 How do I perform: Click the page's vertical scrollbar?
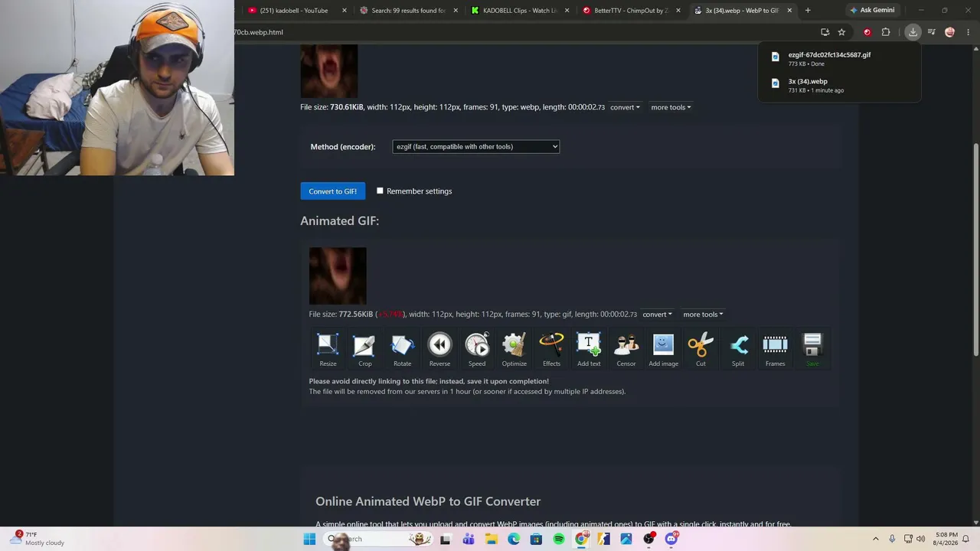pos(975,249)
